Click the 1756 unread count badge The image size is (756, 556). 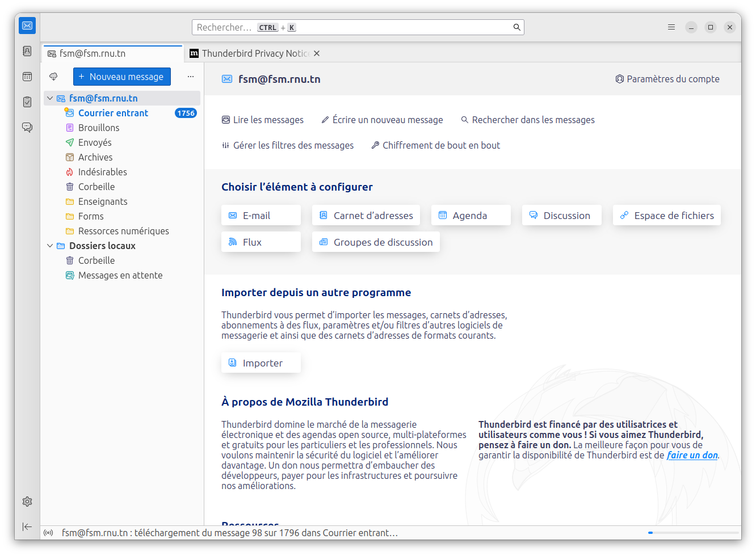point(186,113)
